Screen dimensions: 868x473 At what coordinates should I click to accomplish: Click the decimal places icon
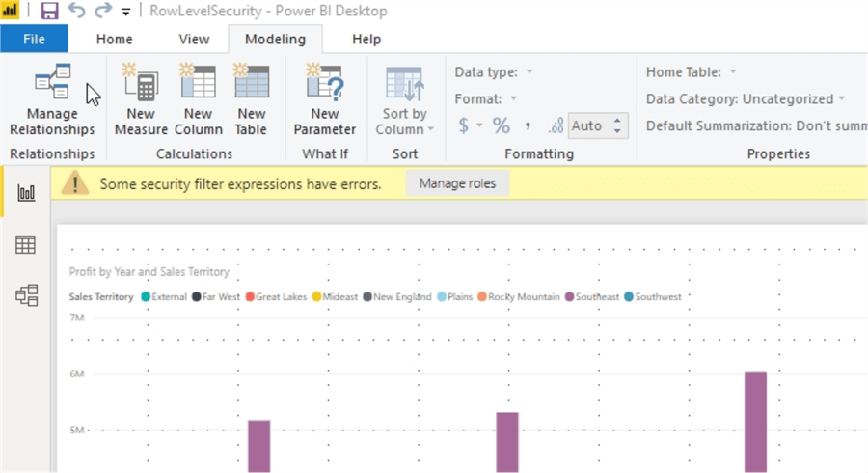pos(556,126)
